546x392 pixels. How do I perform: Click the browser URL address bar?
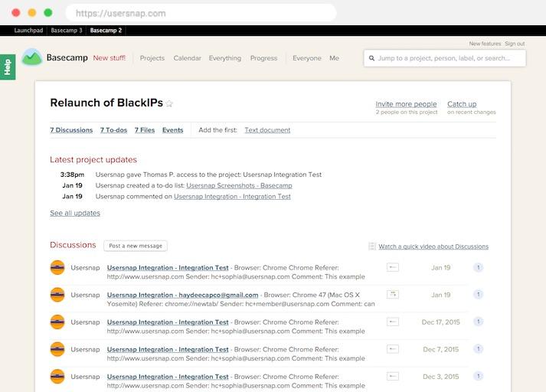coord(199,13)
